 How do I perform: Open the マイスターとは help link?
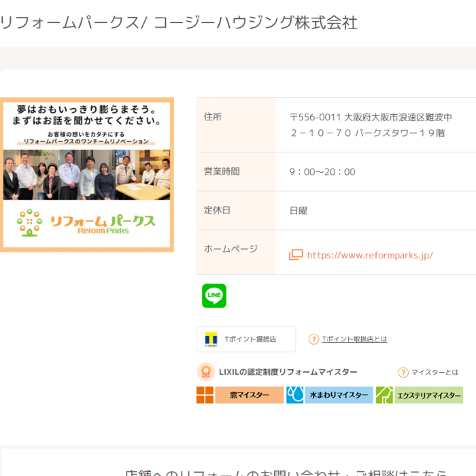click(435, 373)
